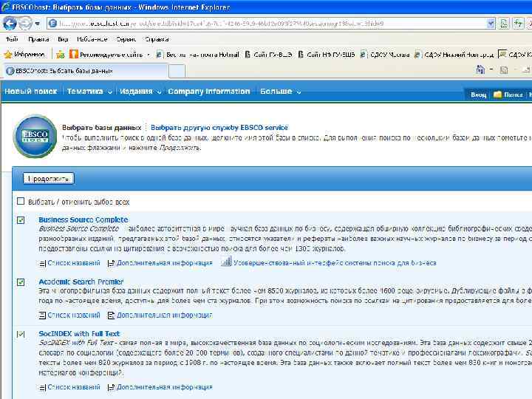
Task: Open the recent pages dropdown arrow
Action: (x=38, y=24)
